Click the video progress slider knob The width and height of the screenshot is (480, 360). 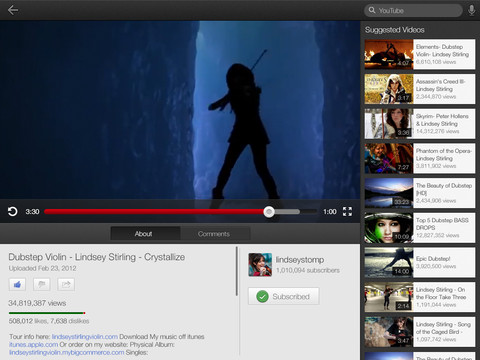point(269,212)
